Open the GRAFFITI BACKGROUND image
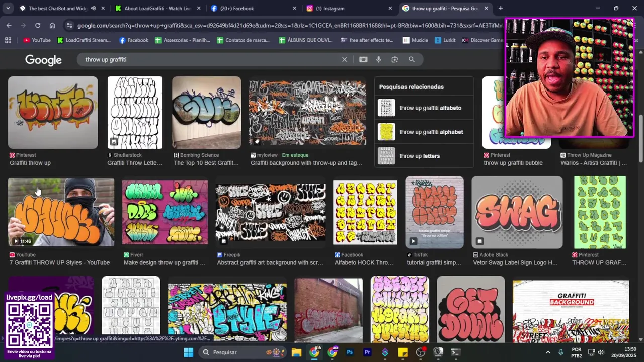644x362 pixels. (571, 311)
